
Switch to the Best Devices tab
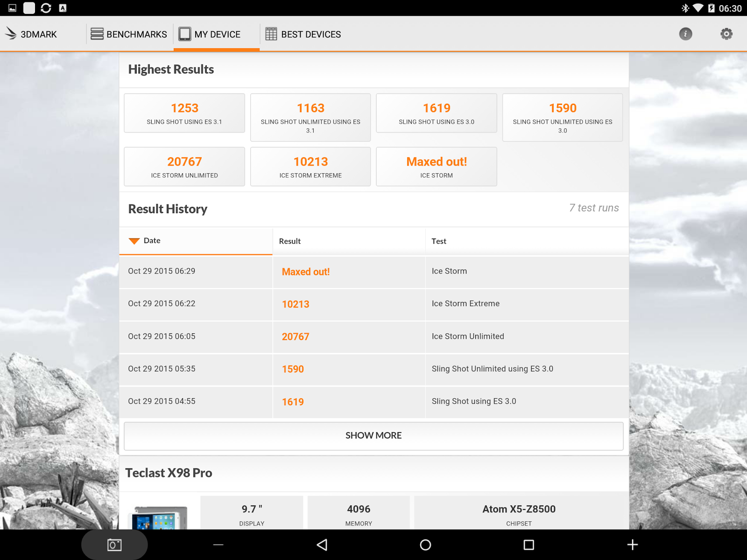click(x=303, y=34)
